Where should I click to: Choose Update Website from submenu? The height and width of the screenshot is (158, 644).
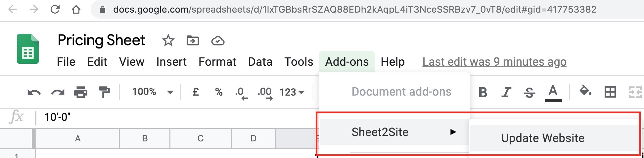(543, 138)
